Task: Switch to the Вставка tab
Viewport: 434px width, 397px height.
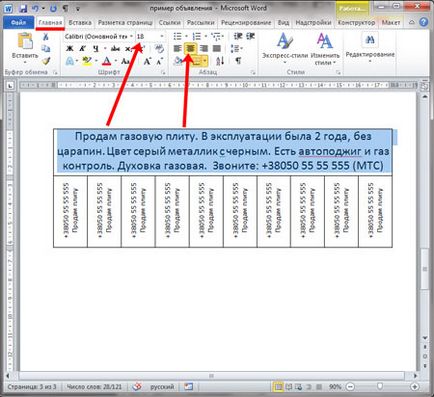Action: point(80,23)
